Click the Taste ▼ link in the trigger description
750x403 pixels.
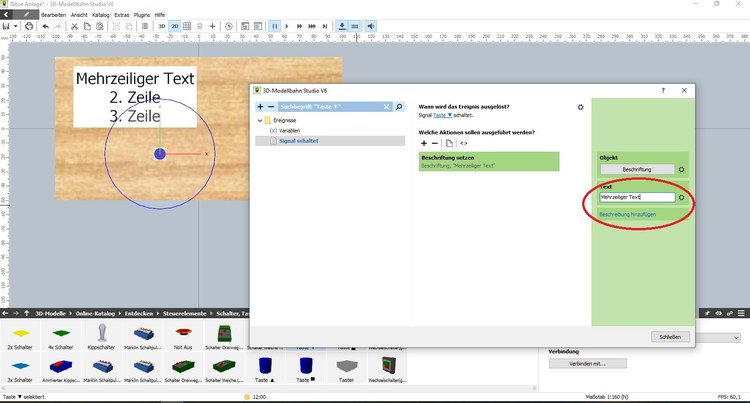(x=442, y=115)
